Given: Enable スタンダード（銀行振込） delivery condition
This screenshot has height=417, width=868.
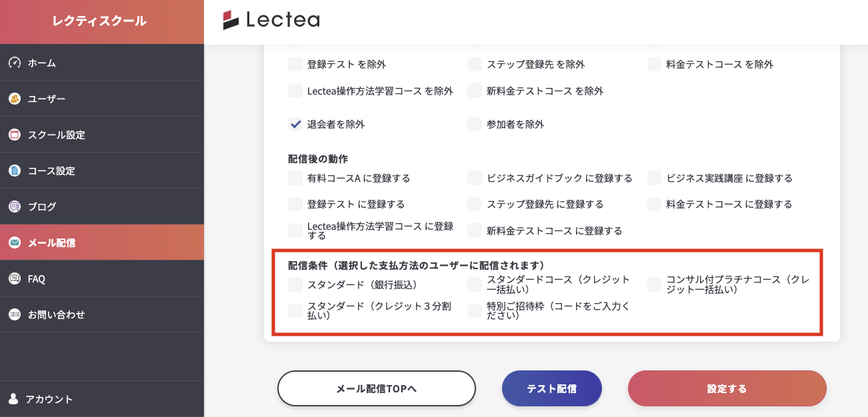Looking at the screenshot, I should [295, 284].
